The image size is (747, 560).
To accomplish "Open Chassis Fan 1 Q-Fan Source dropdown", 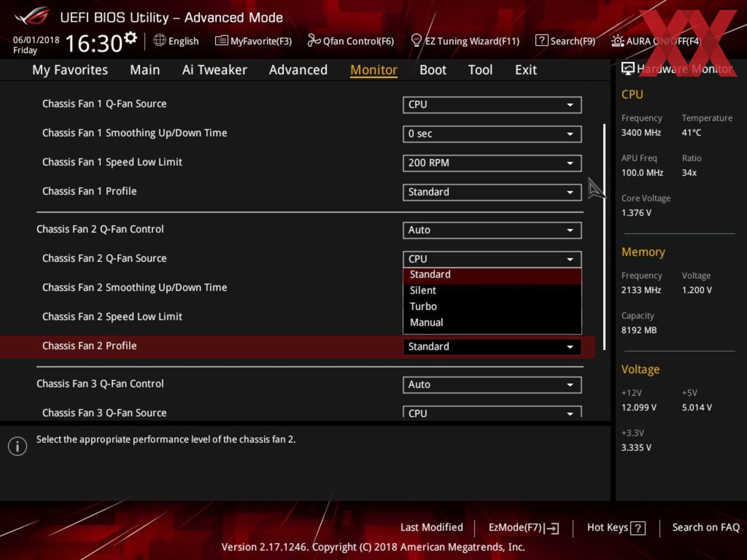I will click(x=492, y=105).
